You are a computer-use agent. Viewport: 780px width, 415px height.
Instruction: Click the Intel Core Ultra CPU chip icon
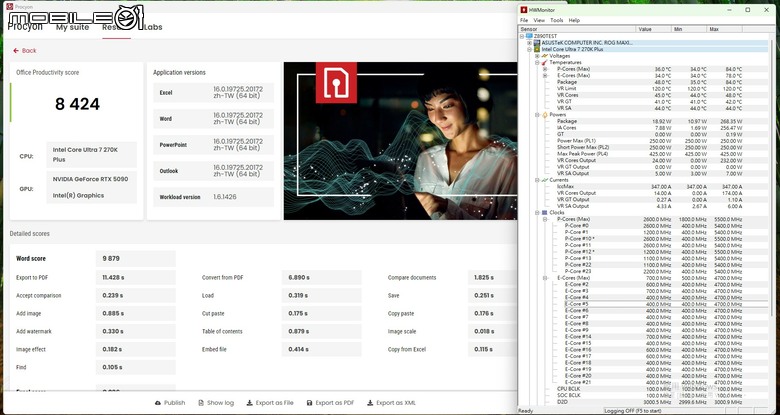pyautogui.click(x=537, y=49)
